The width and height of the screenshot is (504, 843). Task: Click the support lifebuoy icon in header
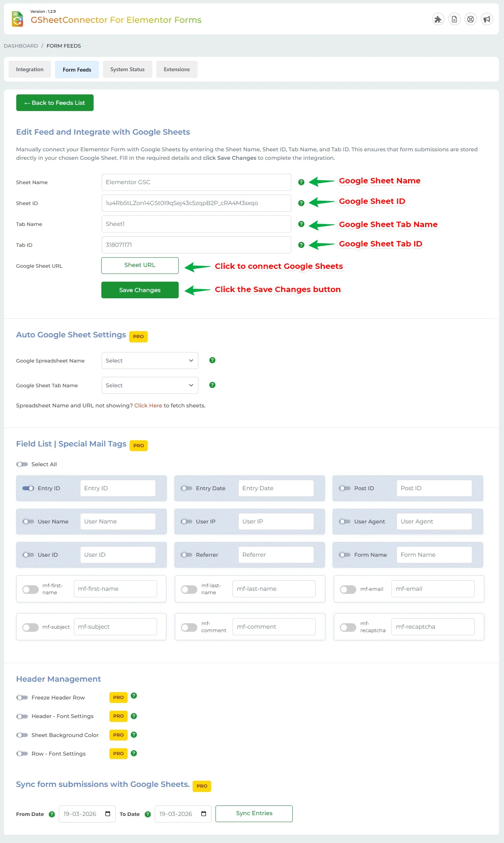(470, 19)
